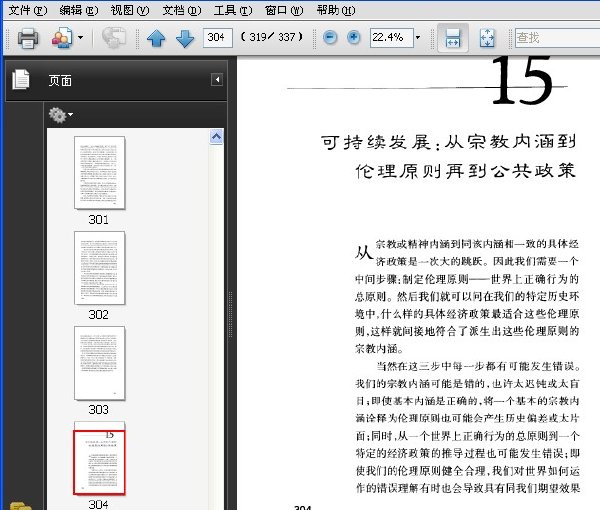
Task: Open the 视图(V) menu
Action: [x=130, y=10]
